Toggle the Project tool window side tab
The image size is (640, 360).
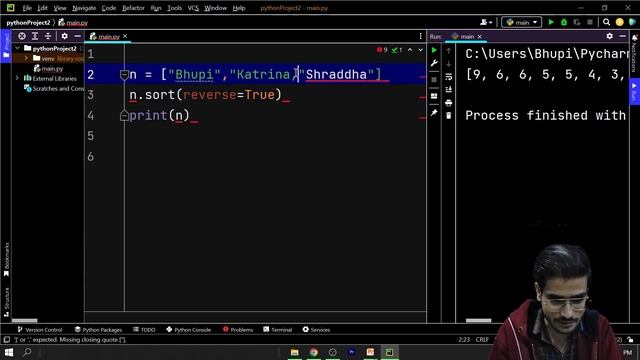(x=6, y=46)
